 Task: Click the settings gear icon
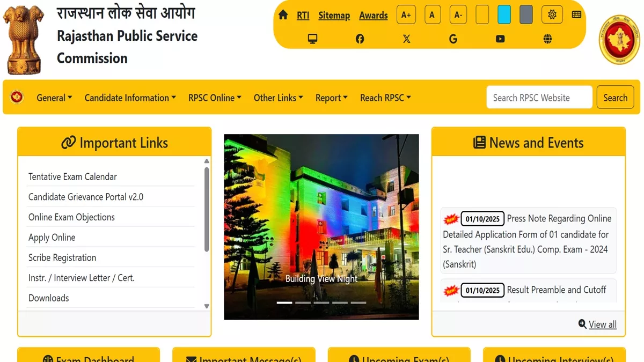(x=552, y=15)
